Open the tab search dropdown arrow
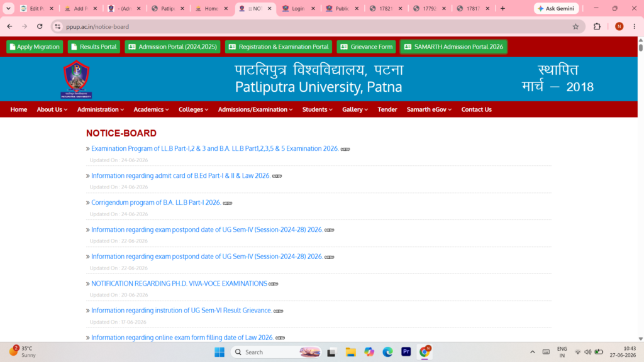Screen dimensions: 644x362 (x=8, y=8)
